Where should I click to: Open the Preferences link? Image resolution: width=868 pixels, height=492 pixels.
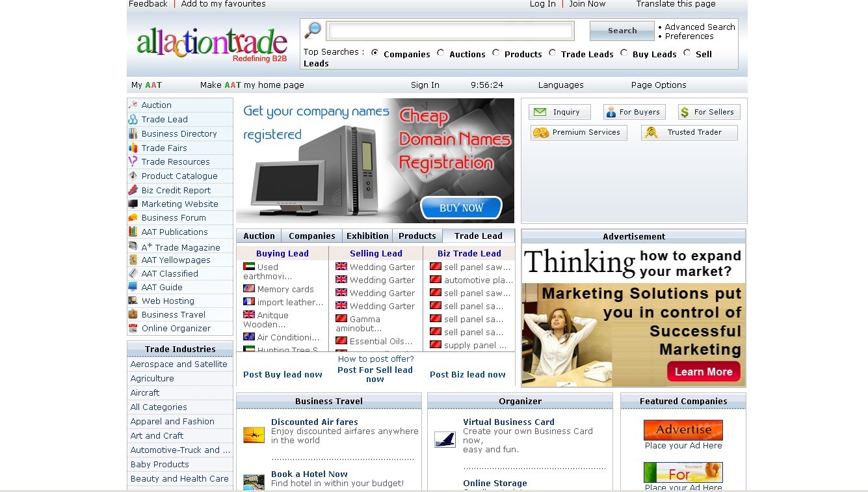point(689,36)
